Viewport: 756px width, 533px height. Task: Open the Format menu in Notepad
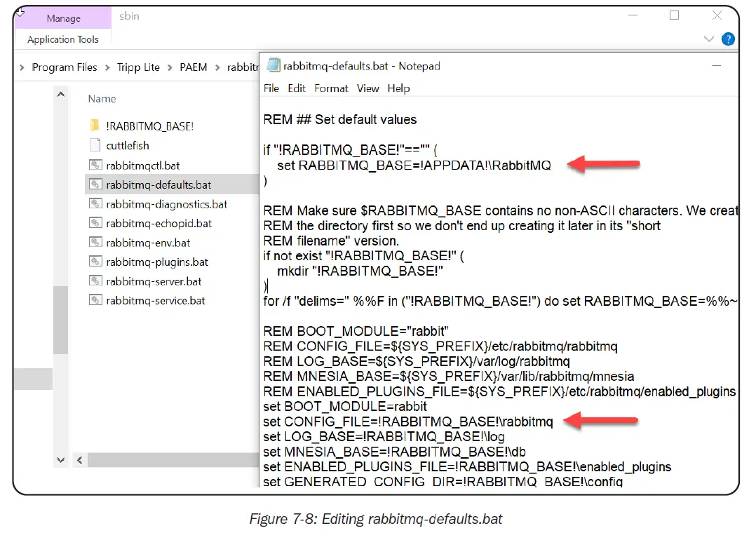(x=331, y=88)
